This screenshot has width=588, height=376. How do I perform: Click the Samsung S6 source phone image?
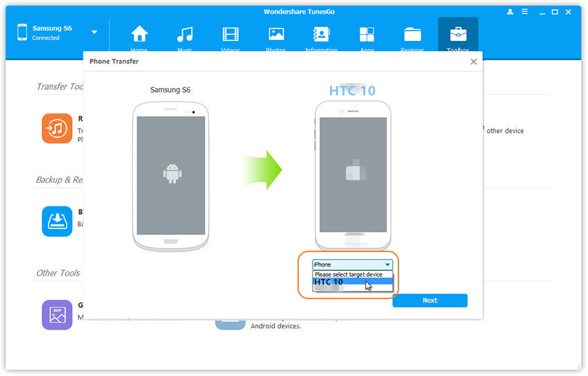point(171,176)
